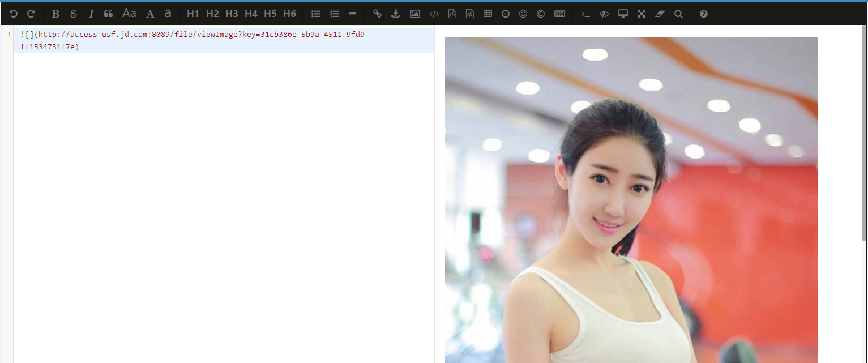
Task: Convert selection to lowercase with the a icon
Action: (x=168, y=14)
